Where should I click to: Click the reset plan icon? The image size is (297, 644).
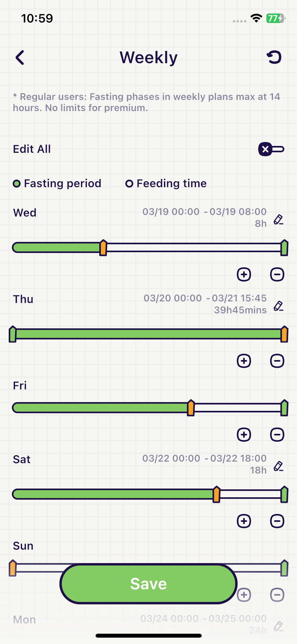[x=274, y=57]
